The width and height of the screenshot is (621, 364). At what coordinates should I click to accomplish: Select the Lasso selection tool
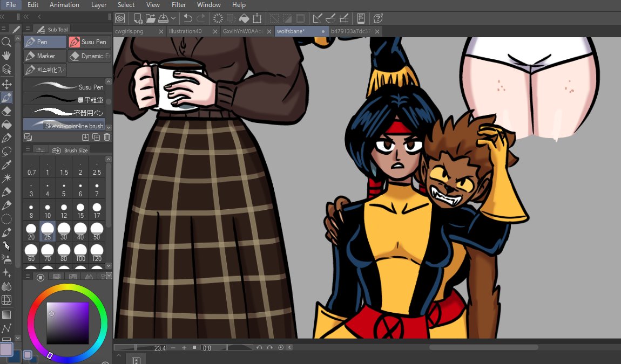click(x=6, y=152)
